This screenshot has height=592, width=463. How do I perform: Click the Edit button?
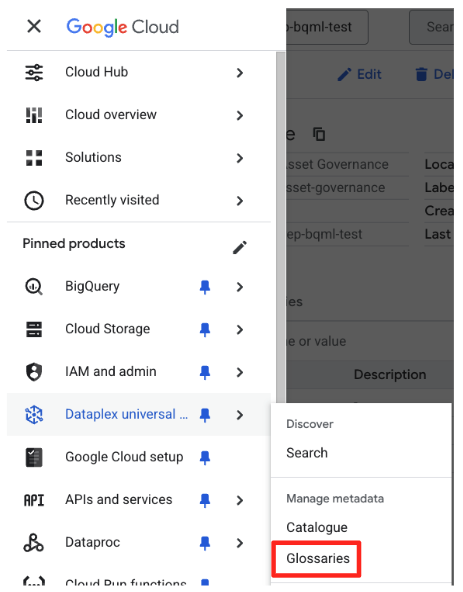(360, 74)
